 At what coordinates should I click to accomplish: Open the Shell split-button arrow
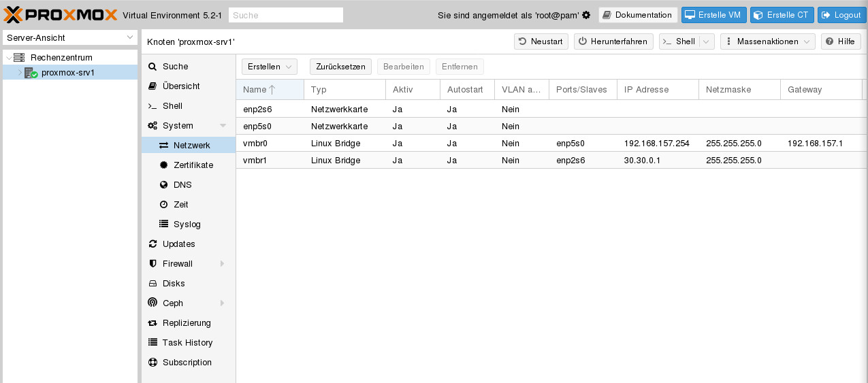[x=707, y=41]
